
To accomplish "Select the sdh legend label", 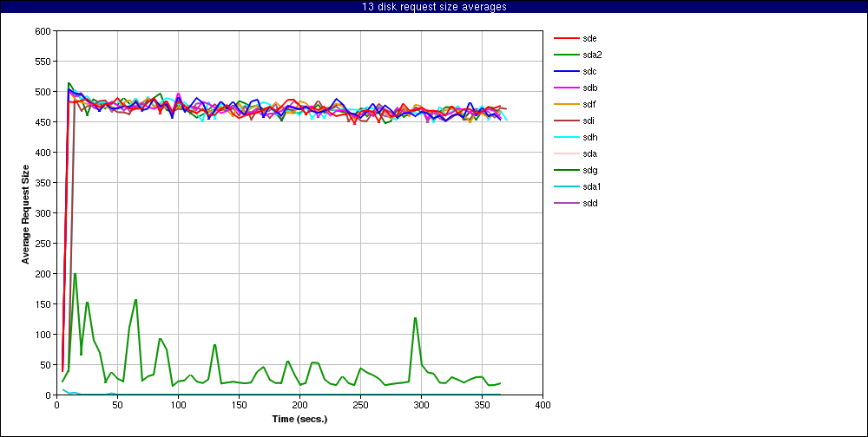I will pyautogui.click(x=589, y=137).
